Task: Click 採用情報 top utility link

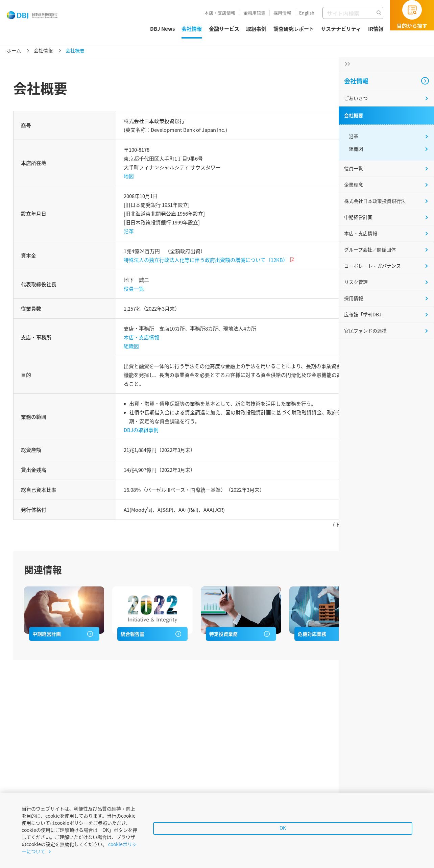Action: coord(282,13)
